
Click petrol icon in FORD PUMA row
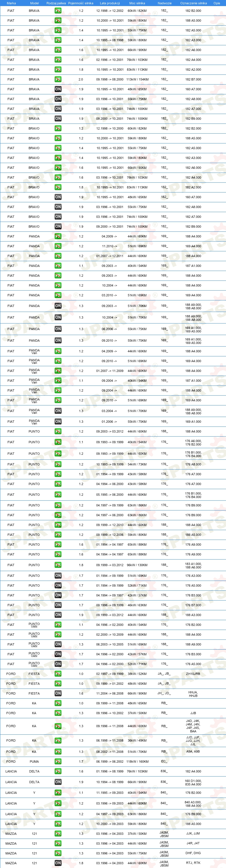(x=58, y=761)
